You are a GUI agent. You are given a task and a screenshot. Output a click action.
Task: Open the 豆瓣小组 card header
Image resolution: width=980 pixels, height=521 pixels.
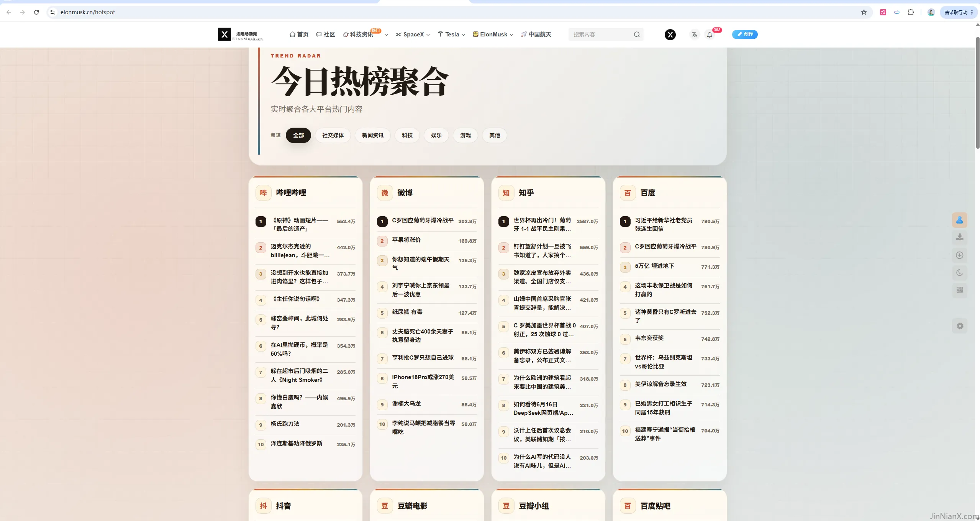548,506
